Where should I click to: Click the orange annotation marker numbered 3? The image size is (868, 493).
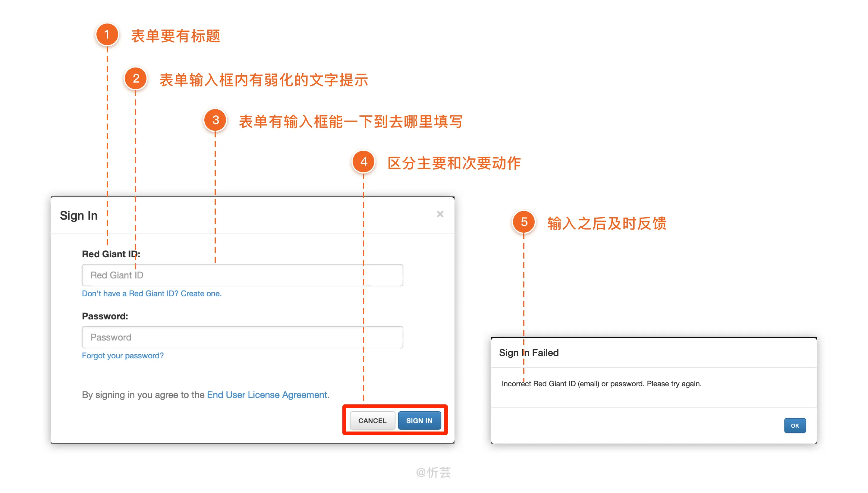click(x=216, y=120)
